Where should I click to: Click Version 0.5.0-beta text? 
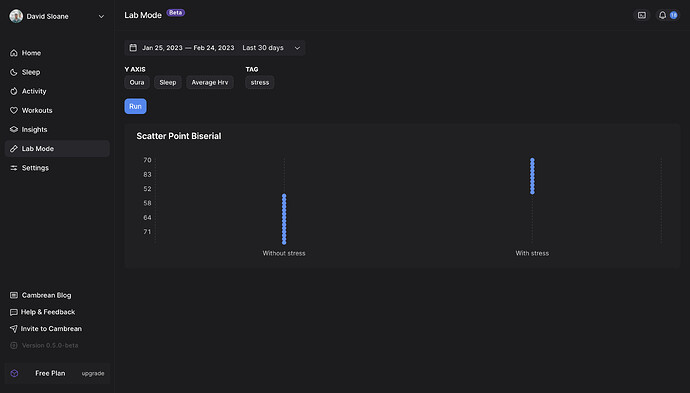(50, 345)
